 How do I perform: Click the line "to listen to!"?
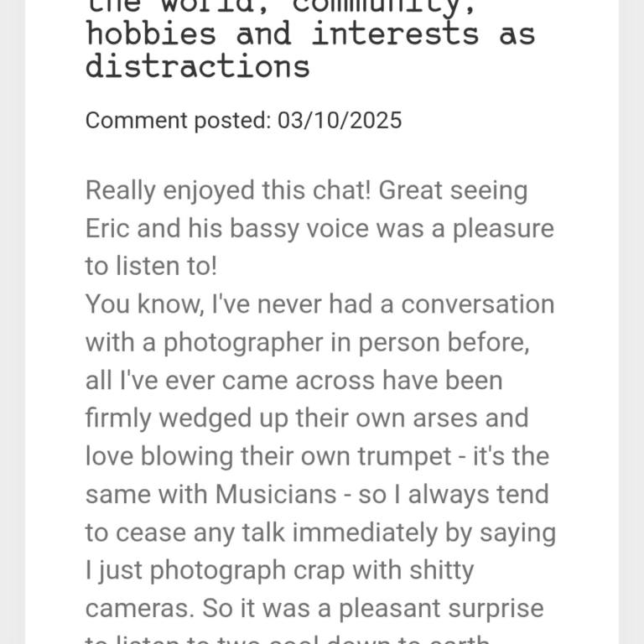point(151,266)
